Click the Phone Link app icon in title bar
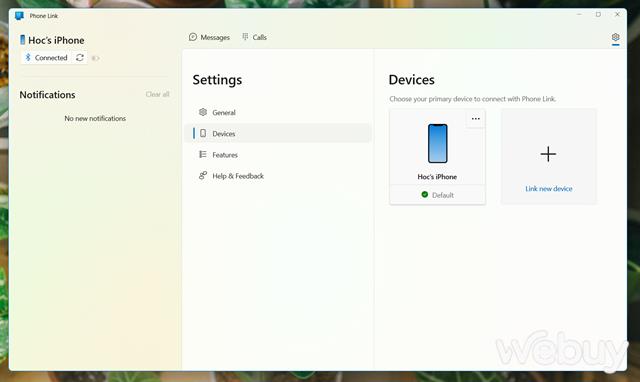This screenshot has height=382, width=640. pyautogui.click(x=19, y=16)
